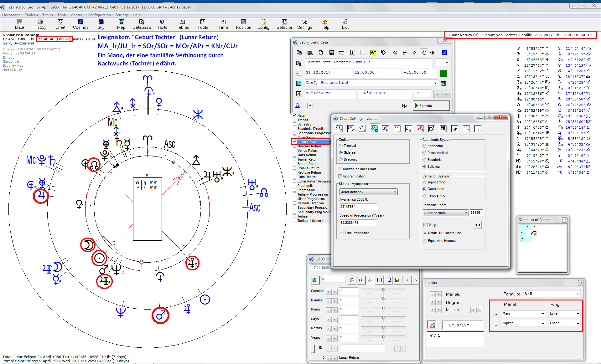Click the Tables toolbar icon

tap(182, 24)
